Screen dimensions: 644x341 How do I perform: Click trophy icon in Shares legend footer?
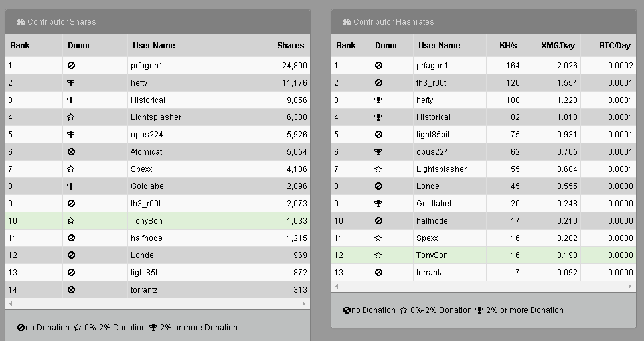tap(153, 328)
